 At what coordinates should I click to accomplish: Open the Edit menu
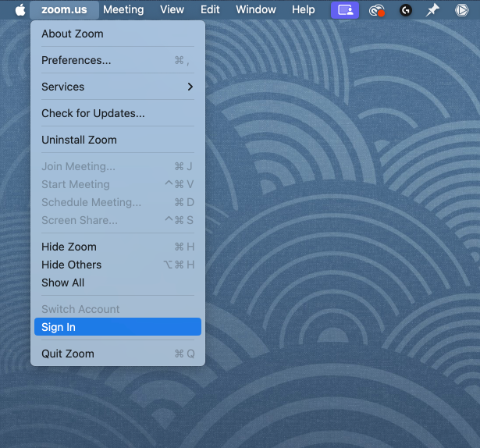(210, 10)
